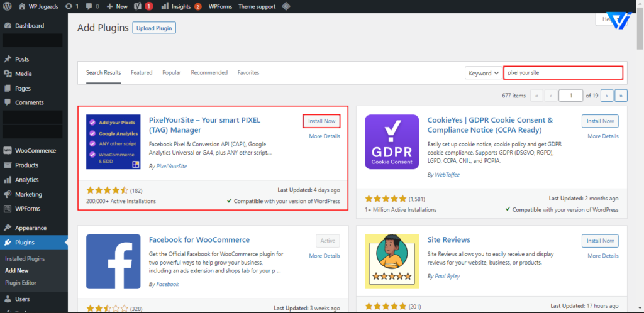Open comments bubble in admin bar
Image resolution: width=644 pixels, height=313 pixels.
point(92,6)
